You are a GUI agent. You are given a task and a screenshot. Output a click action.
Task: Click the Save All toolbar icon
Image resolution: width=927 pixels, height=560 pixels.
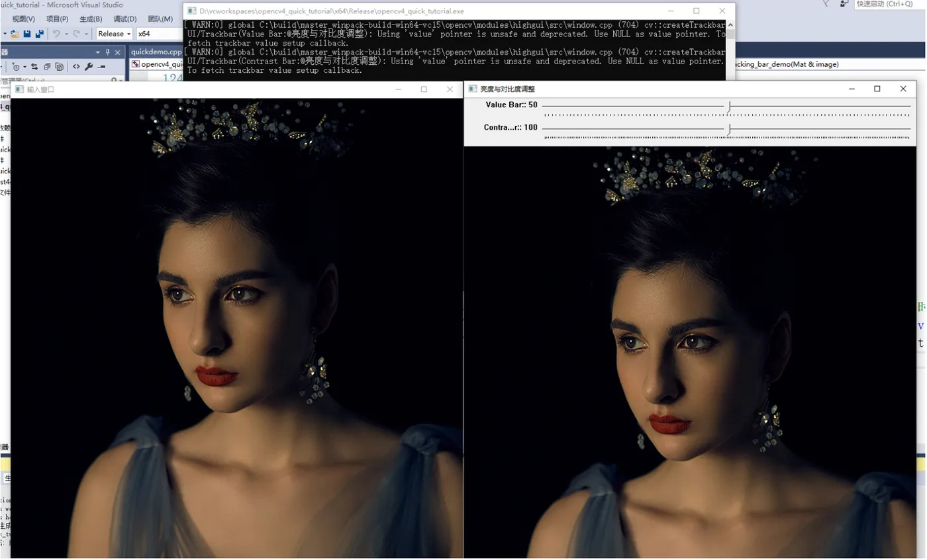pyautogui.click(x=40, y=33)
